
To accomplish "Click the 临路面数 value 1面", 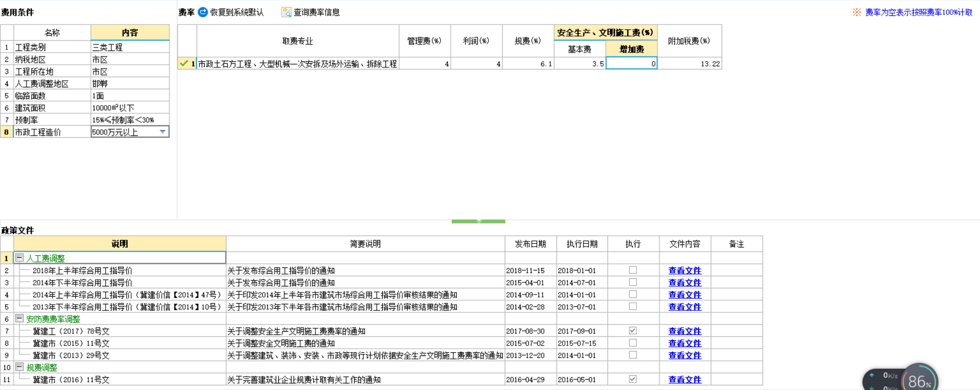I will pyautogui.click(x=130, y=95).
